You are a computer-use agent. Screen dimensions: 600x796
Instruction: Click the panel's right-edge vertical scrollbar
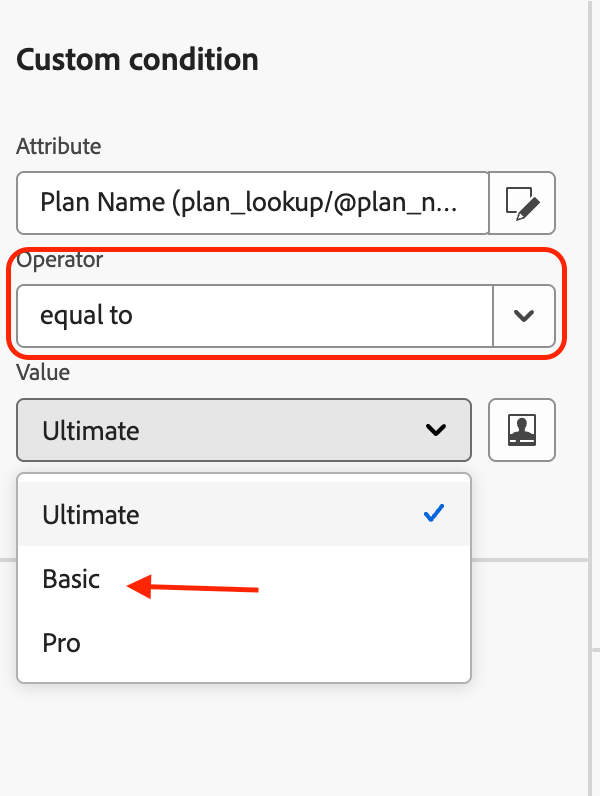[x=590, y=398]
